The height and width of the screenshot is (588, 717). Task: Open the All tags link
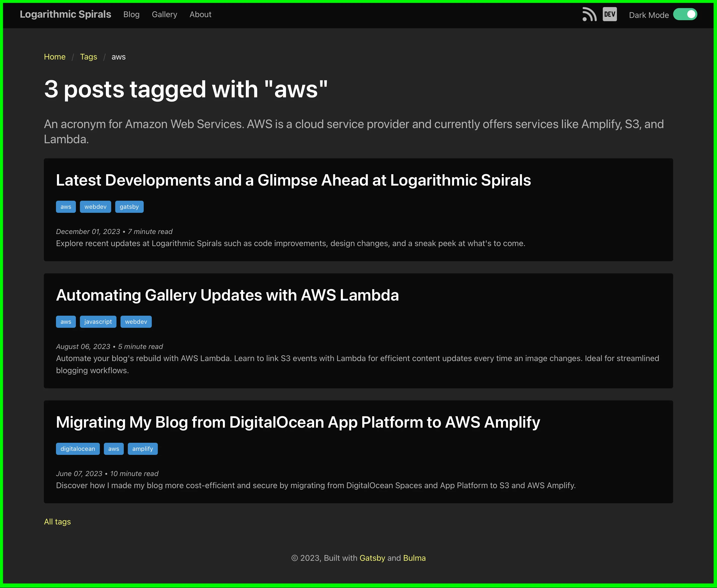click(x=57, y=522)
